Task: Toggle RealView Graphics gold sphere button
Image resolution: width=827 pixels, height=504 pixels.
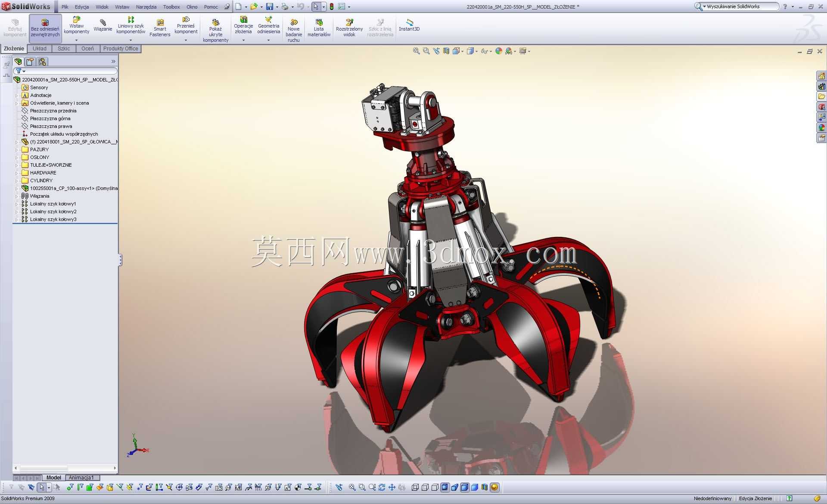Action: click(x=494, y=487)
